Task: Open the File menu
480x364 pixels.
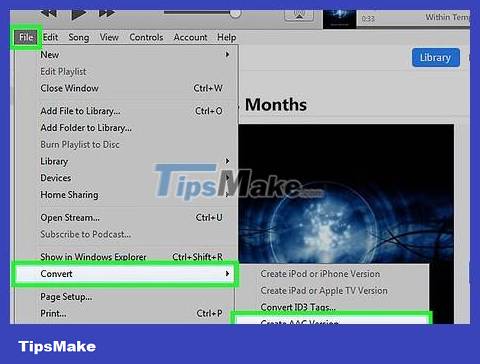Action: [x=26, y=37]
